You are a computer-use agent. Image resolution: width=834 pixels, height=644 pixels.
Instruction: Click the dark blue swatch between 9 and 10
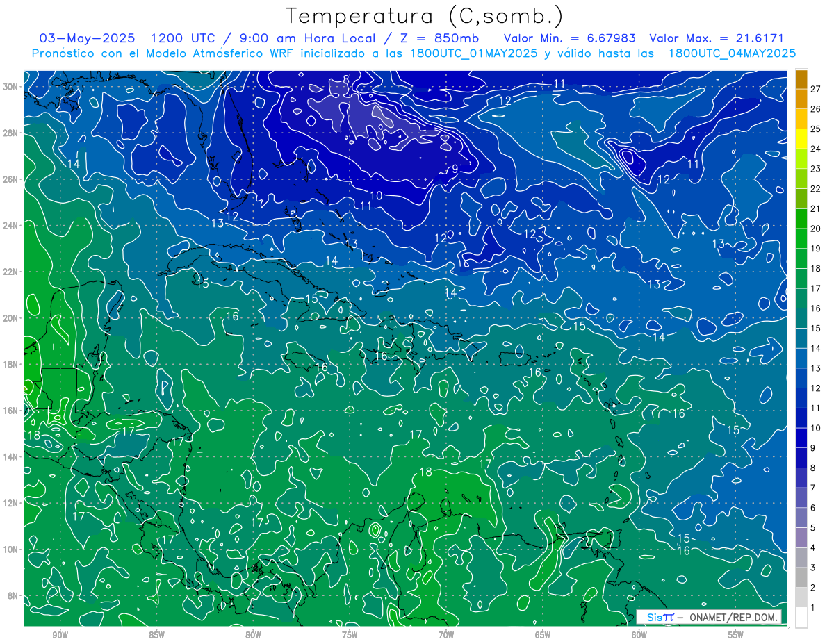(802, 438)
